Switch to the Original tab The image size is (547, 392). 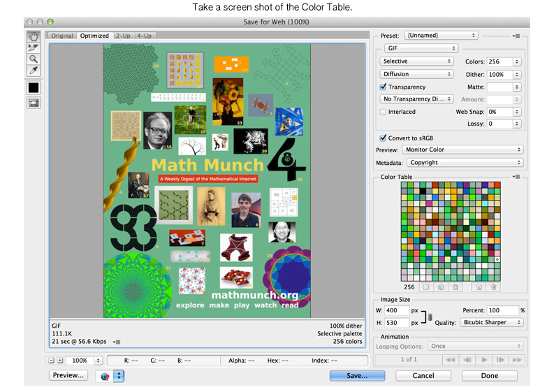[x=61, y=36]
